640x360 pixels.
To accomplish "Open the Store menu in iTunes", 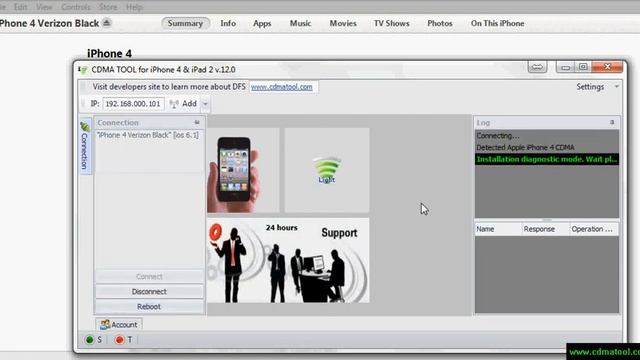I will pos(108,7).
